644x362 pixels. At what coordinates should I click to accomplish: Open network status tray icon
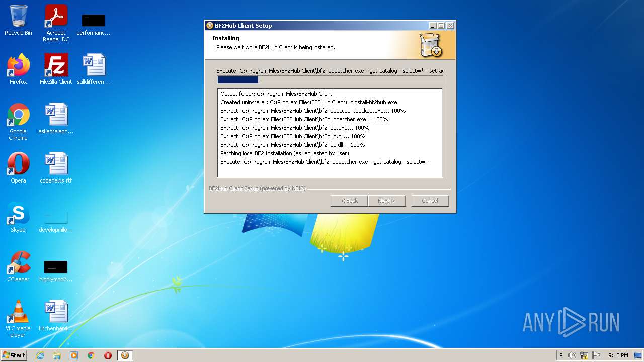coord(584,355)
